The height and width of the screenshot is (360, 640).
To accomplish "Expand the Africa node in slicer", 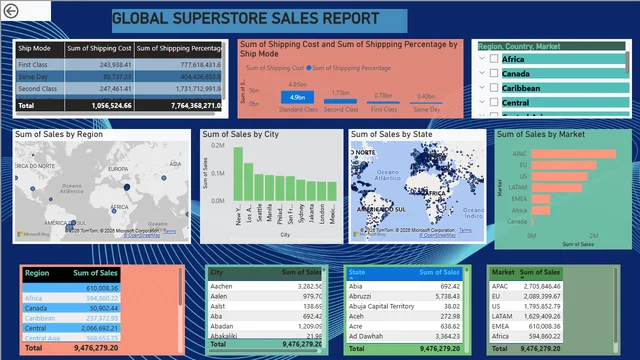I will (482, 59).
